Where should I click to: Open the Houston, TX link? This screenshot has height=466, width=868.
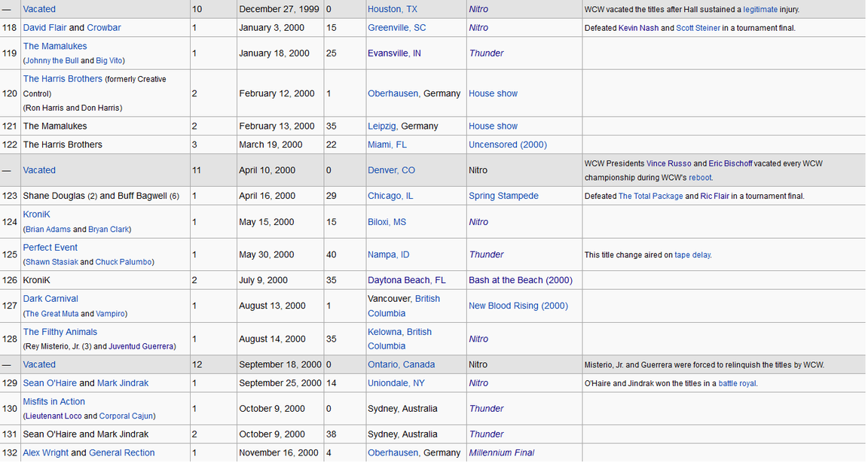tap(393, 9)
